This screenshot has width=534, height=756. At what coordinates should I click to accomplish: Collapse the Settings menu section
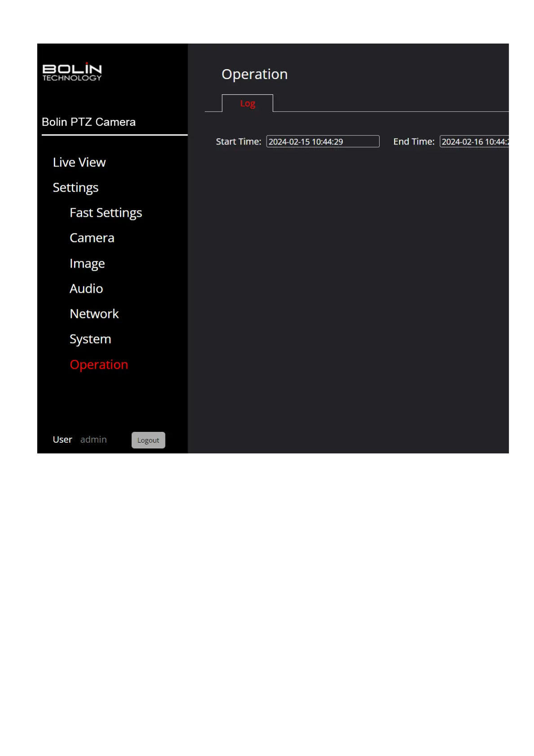coord(75,188)
